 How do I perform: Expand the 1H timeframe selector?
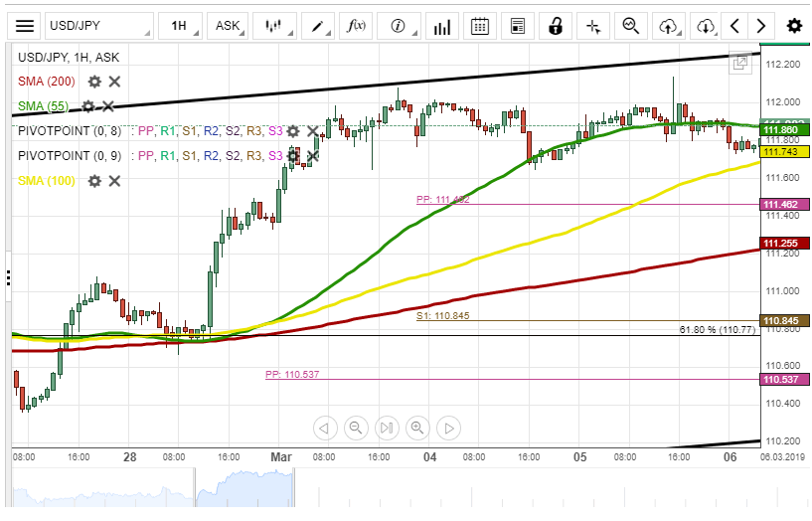click(184, 26)
